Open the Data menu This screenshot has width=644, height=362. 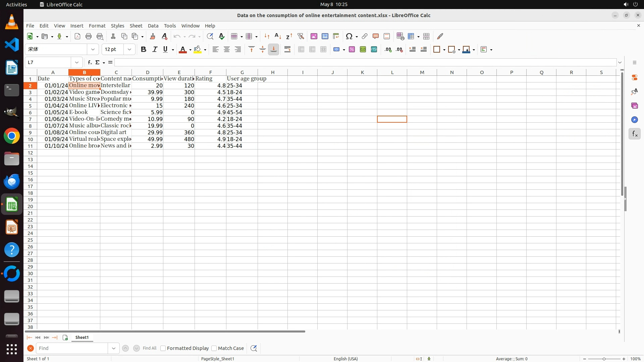coord(153,26)
